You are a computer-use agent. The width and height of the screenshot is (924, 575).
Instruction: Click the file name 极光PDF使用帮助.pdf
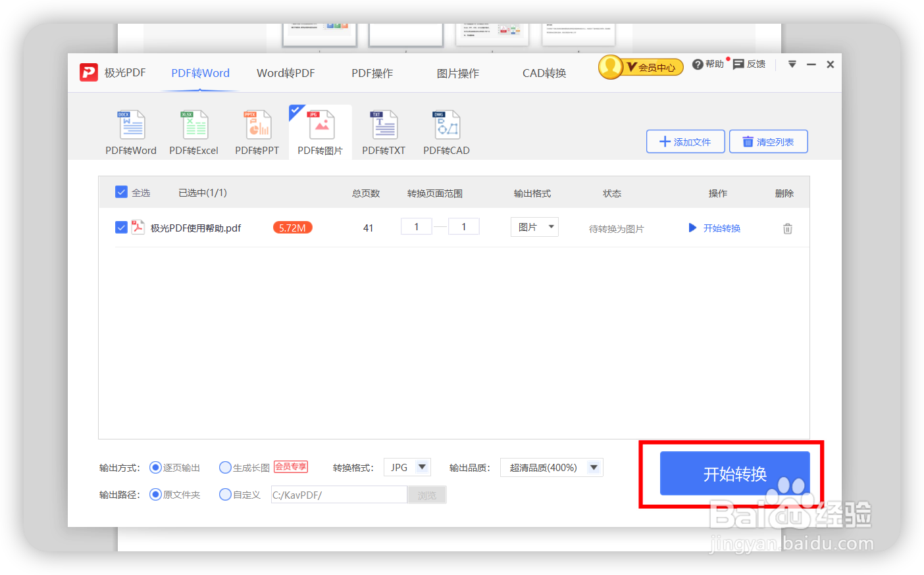[x=195, y=228]
